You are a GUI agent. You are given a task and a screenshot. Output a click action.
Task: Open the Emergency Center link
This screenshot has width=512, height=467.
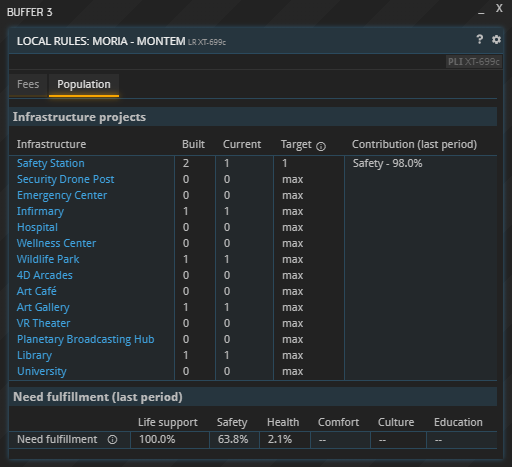(62, 195)
